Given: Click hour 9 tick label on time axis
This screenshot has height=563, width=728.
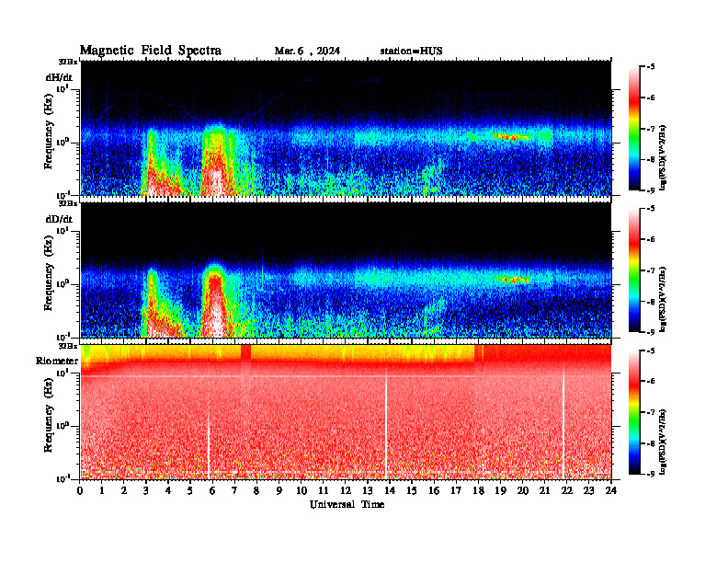Looking at the screenshot, I should (x=279, y=490).
